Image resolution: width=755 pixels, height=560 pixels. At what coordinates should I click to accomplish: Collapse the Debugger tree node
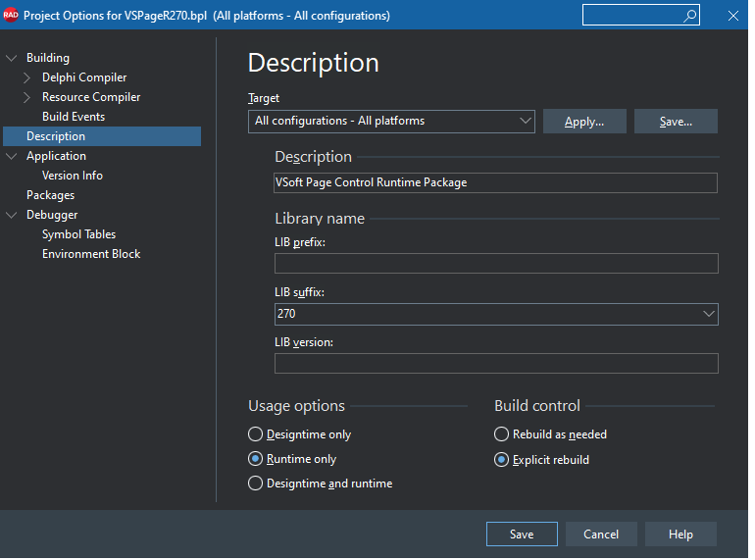pos(12,217)
